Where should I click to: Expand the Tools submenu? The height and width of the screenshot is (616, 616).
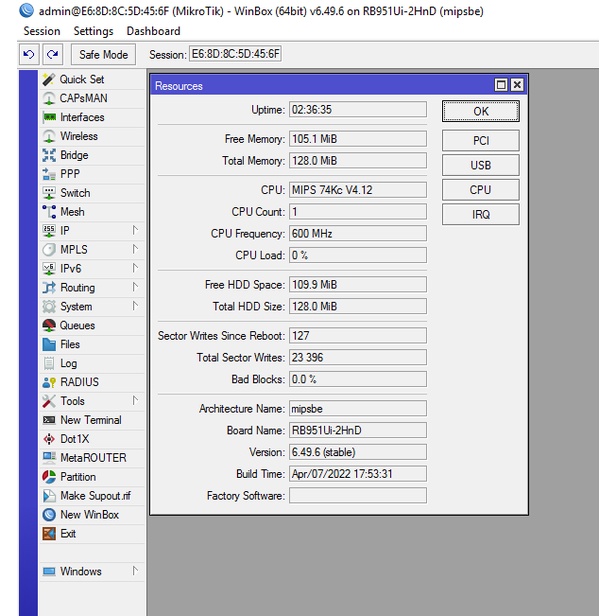click(135, 401)
